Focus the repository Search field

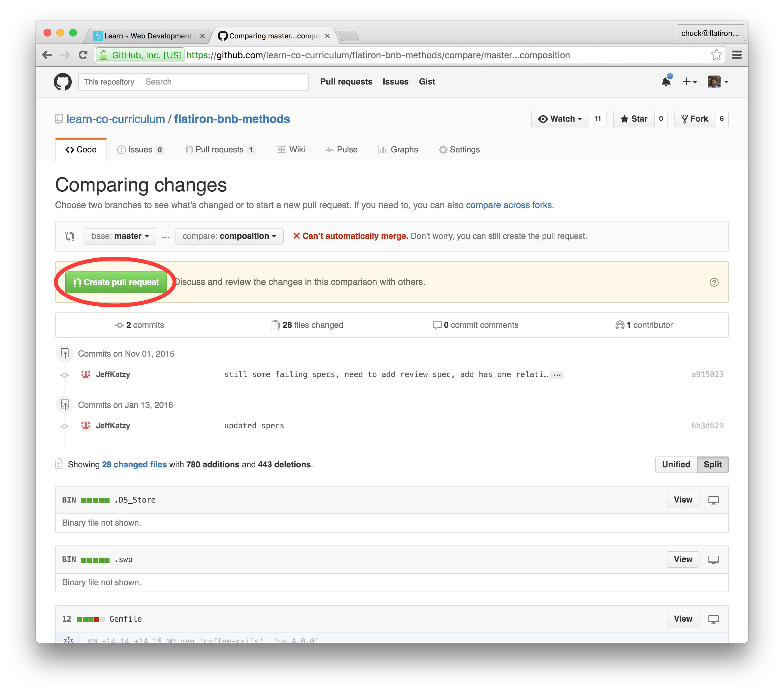(224, 82)
